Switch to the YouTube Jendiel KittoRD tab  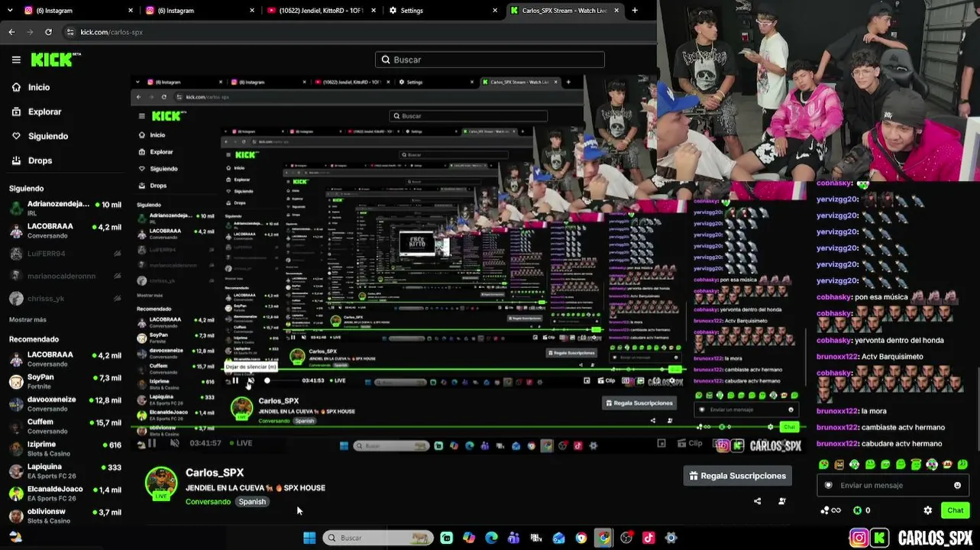coord(321,11)
